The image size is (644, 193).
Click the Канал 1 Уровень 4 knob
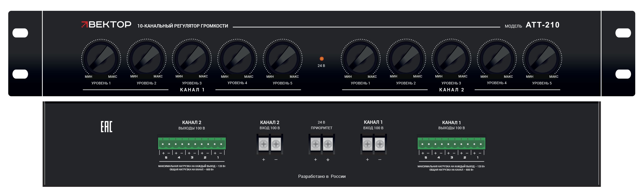[237, 59]
